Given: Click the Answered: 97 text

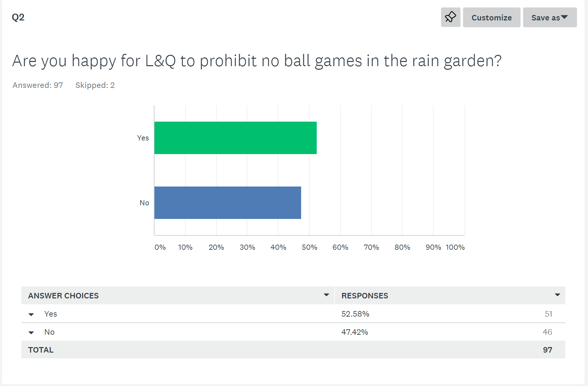Looking at the screenshot, I should 38,85.
